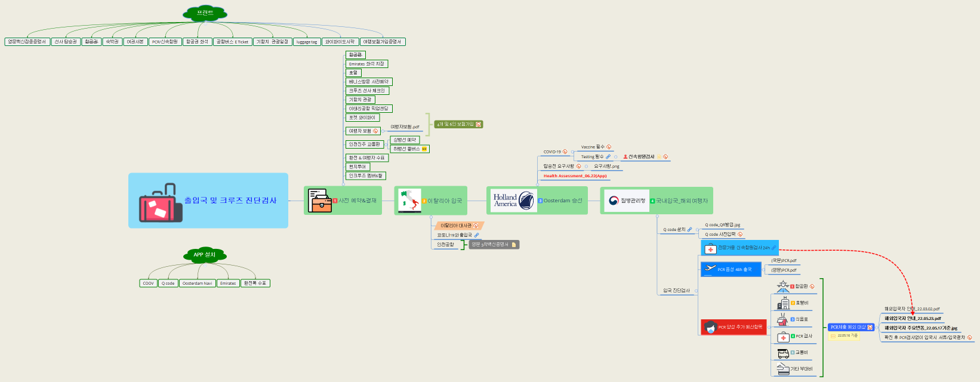Click the hotel building icon beside 호텔비
Screen dimensions: 980x382
point(782,303)
